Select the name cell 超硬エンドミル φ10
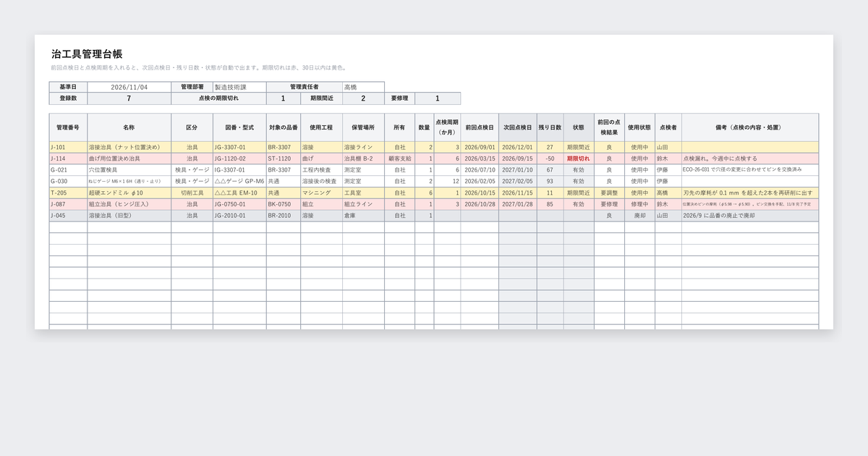Viewport: 868px width, 456px height. (129, 193)
